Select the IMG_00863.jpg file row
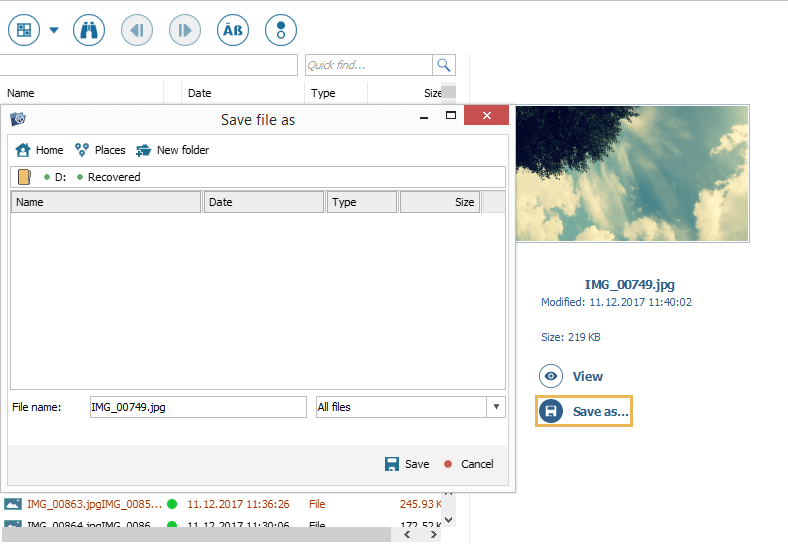Screen dimensions: 788x544 (221, 504)
